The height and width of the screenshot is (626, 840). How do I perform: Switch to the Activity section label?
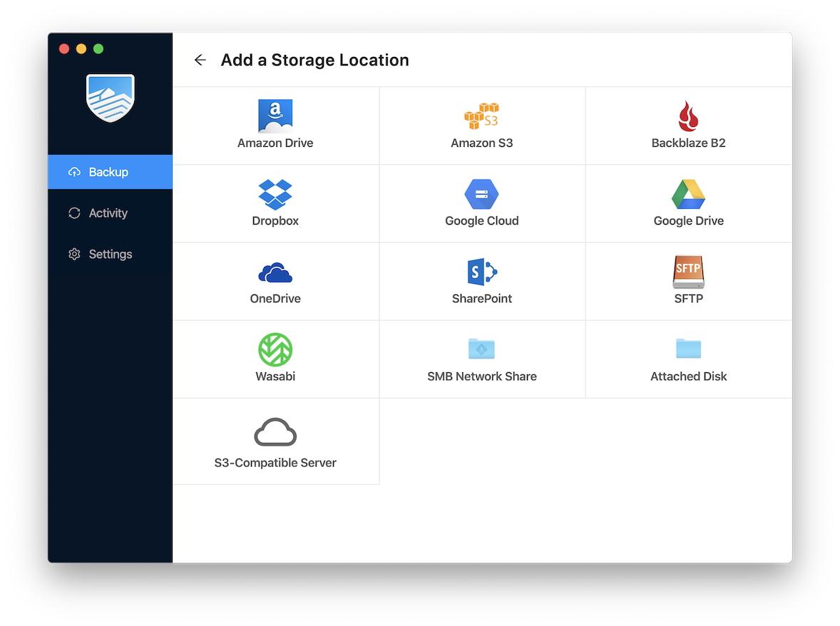pyautogui.click(x=108, y=213)
